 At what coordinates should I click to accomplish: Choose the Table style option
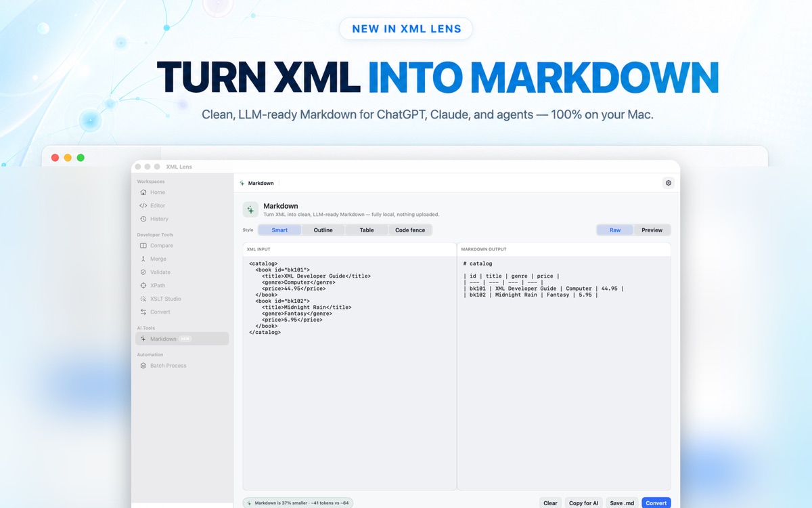pos(367,230)
